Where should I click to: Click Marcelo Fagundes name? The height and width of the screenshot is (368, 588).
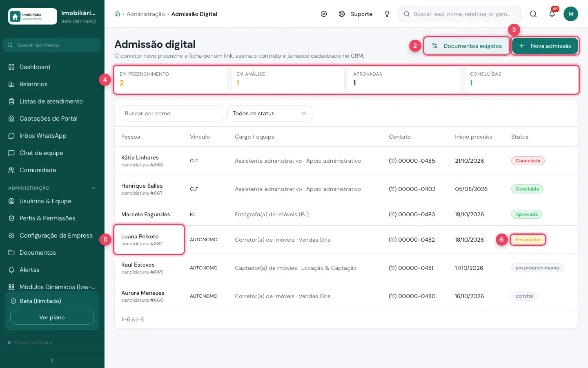click(146, 214)
